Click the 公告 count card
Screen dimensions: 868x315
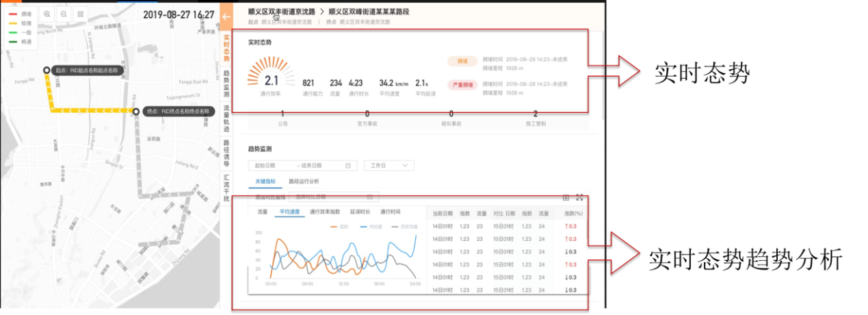point(283,119)
